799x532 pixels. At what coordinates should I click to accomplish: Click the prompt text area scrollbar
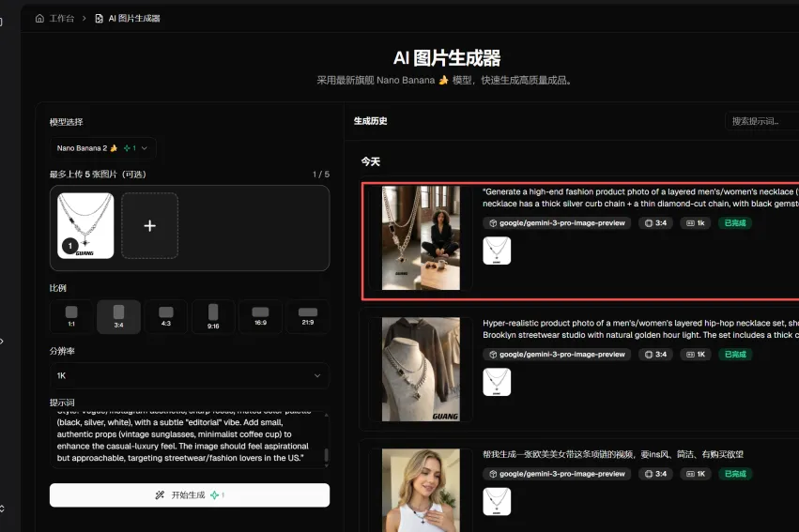tap(327, 456)
